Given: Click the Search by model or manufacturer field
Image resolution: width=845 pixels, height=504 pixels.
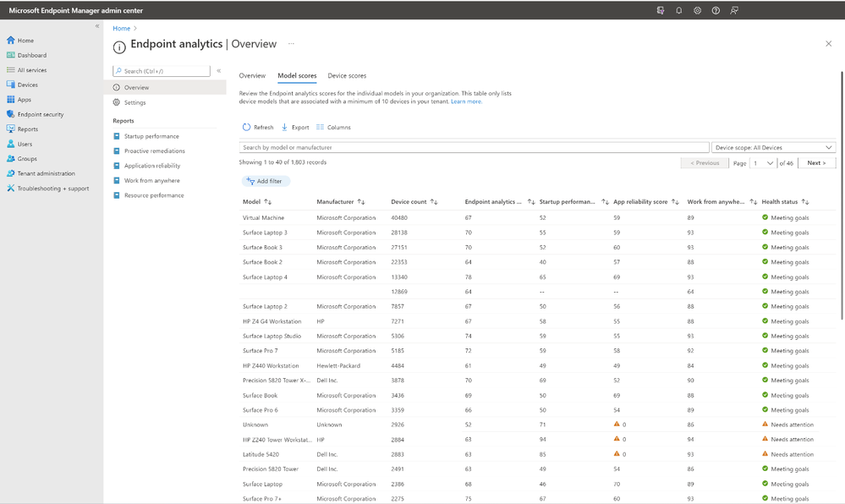Looking at the screenshot, I should (474, 148).
